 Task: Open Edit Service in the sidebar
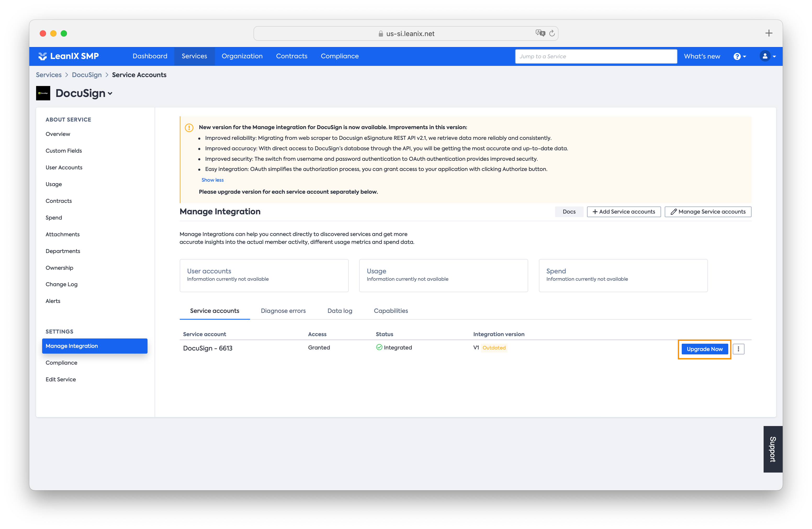pyautogui.click(x=61, y=379)
